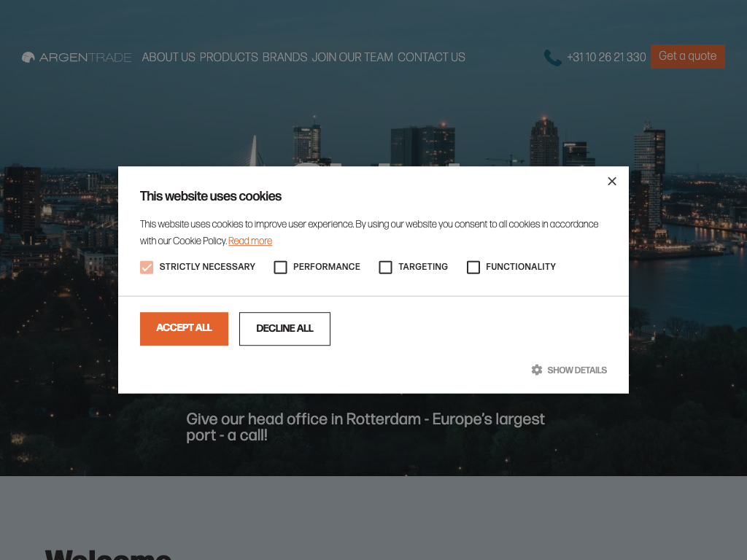This screenshot has width=747, height=560.
Task: Click the phone handset icon
Action: point(552,58)
